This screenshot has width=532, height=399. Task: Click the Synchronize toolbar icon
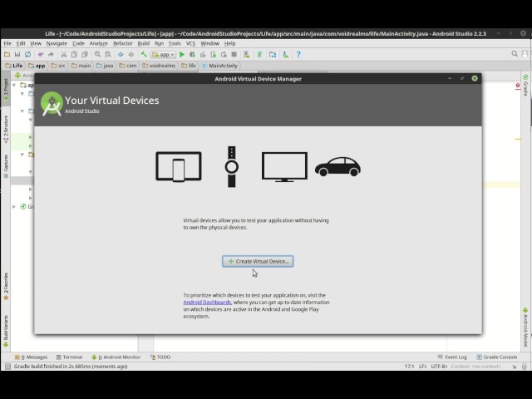(x=27, y=54)
